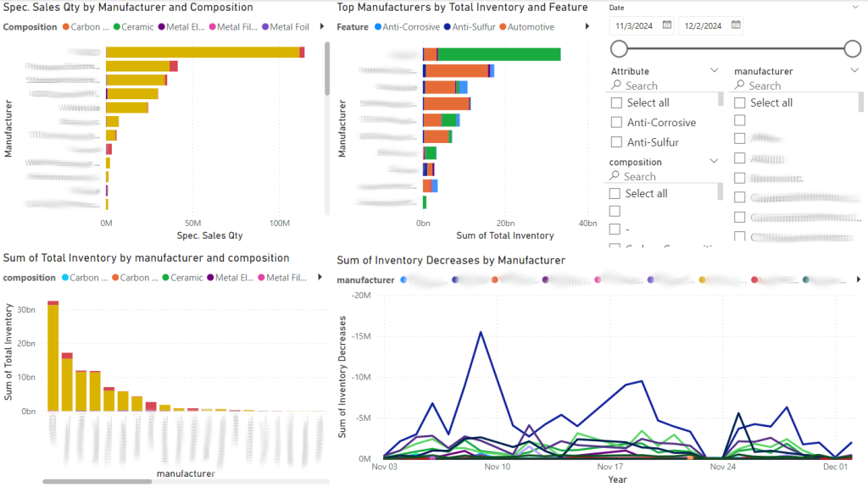The image size is (868, 487).
Task: Click the composition slicer search magnifier icon
Action: pos(615,176)
